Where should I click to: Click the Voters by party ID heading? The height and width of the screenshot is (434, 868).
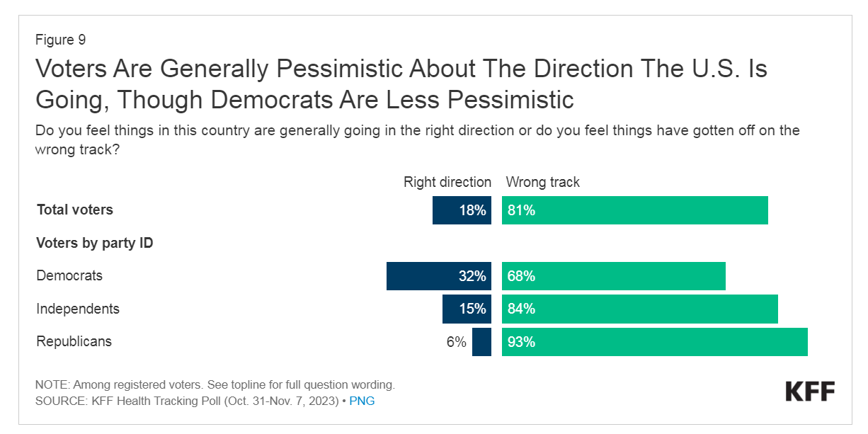coord(95,243)
